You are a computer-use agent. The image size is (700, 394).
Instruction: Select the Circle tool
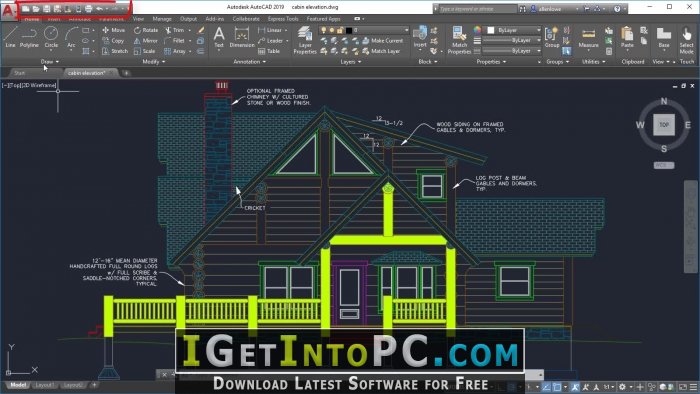tap(51, 37)
